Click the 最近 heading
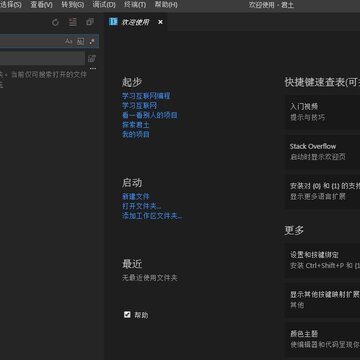 pyautogui.click(x=132, y=264)
